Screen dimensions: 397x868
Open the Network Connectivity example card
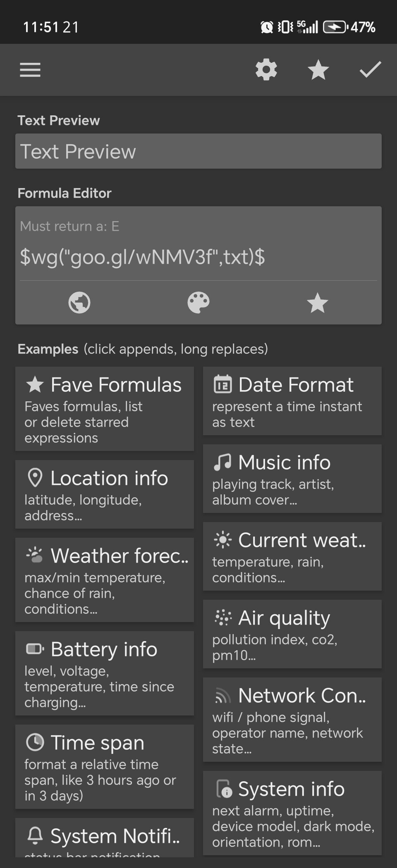[292, 720]
